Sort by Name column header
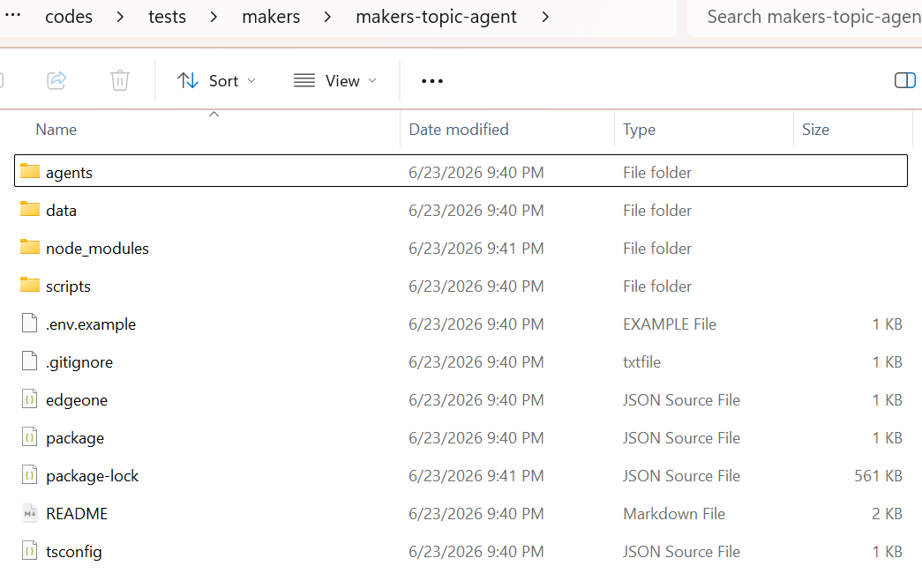 point(56,130)
